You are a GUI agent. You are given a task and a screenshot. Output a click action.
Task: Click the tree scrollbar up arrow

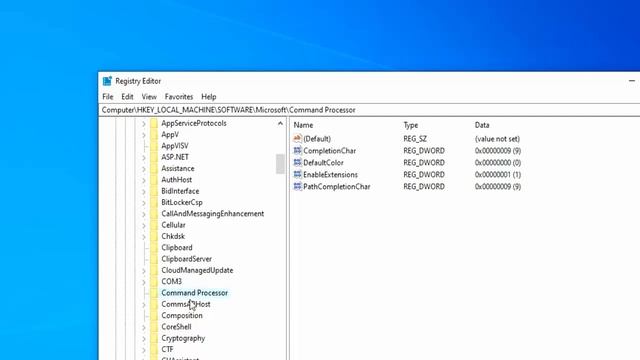[x=280, y=123]
